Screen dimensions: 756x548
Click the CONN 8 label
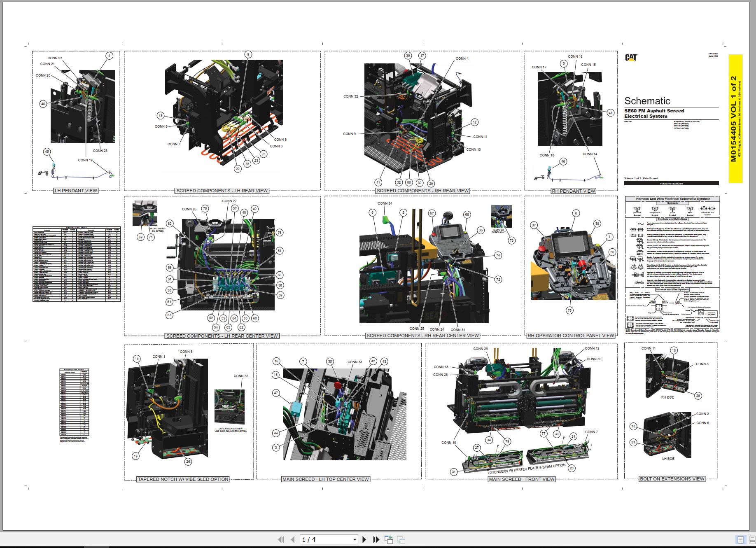pos(280,140)
